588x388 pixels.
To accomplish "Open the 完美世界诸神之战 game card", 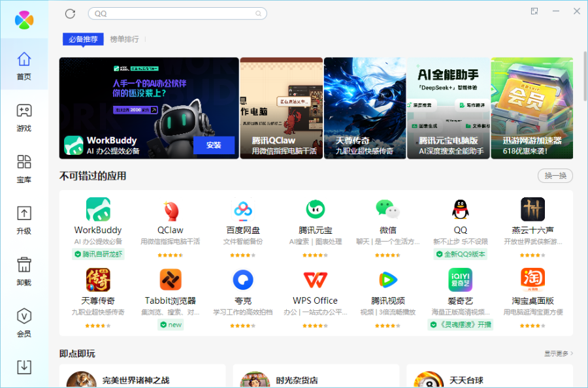I will coord(142,376).
